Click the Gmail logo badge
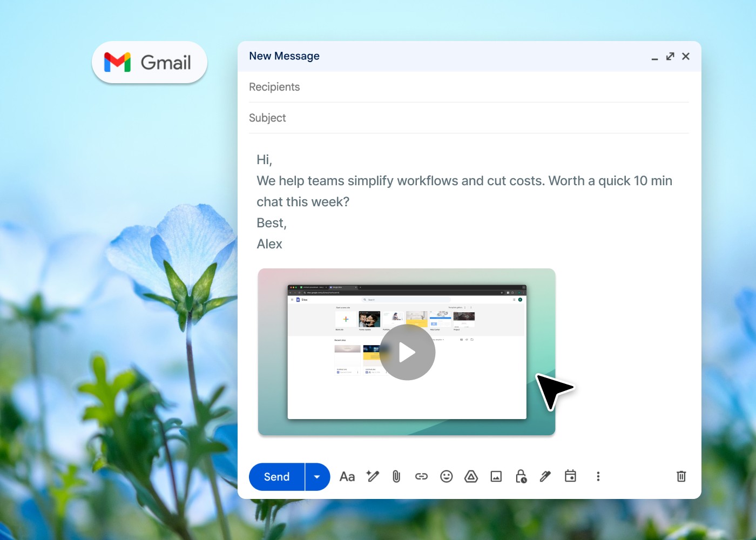This screenshot has height=540, width=756. coord(150,62)
